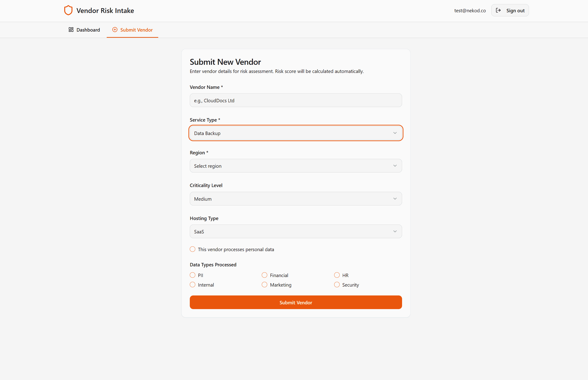Click the Hosting Type chevron arrow
The height and width of the screenshot is (380, 588).
tap(395, 231)
